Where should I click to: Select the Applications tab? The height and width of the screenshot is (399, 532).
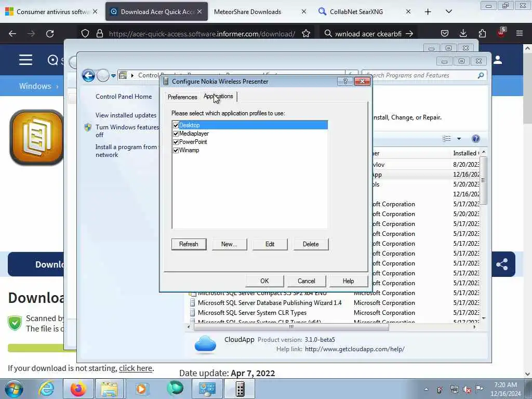(x=218, y=96)
